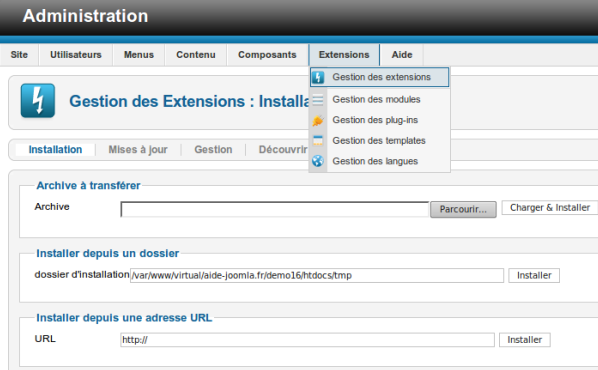
Task: Open the Contenu menu
Action: (x=196, y=55)
